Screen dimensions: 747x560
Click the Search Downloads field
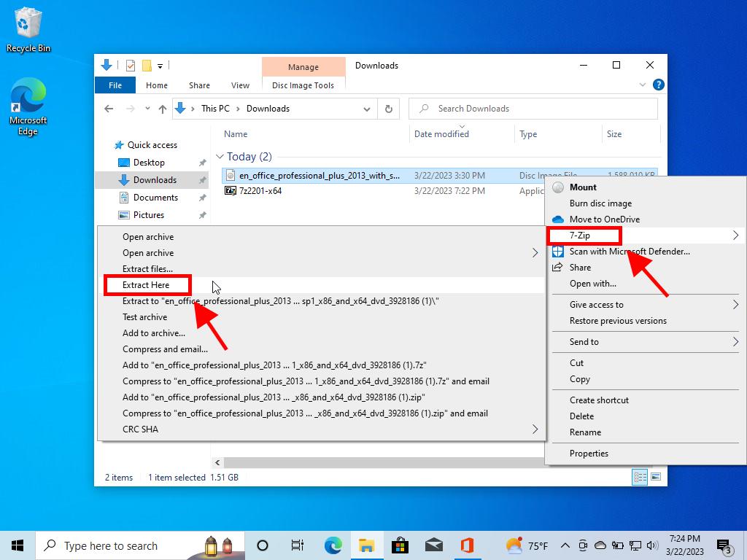540,109
